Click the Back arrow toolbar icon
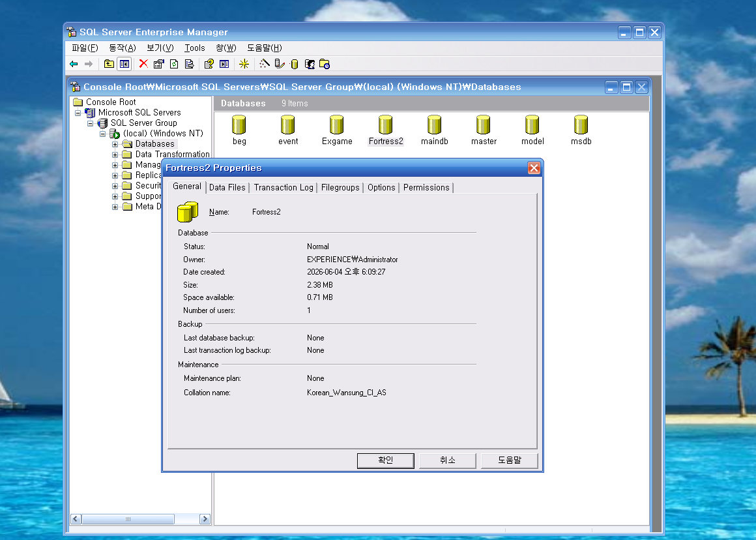The width and height of the screenshot is (756, 540). click(74, 64)
